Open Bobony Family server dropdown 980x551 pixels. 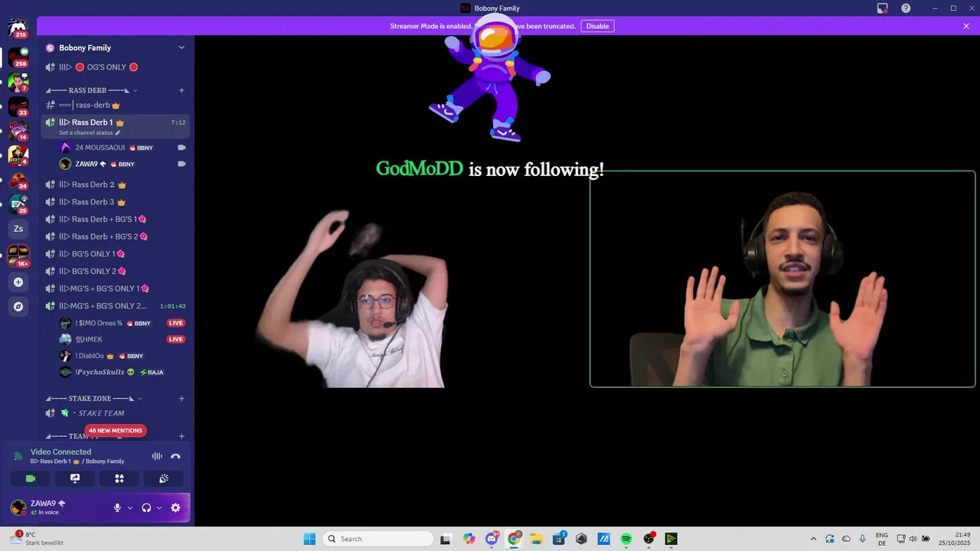coord(116,47)
